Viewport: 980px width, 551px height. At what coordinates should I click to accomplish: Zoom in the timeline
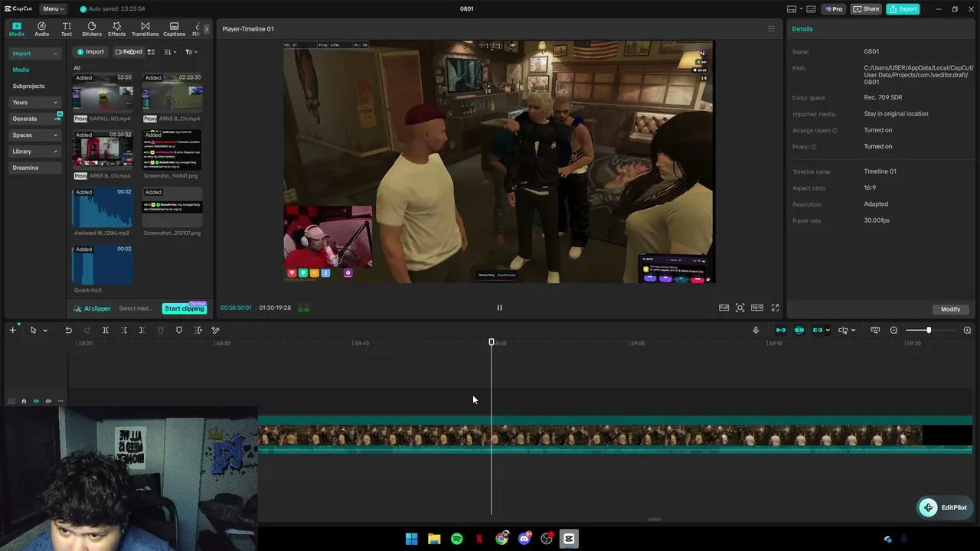(x=967, y=330)
